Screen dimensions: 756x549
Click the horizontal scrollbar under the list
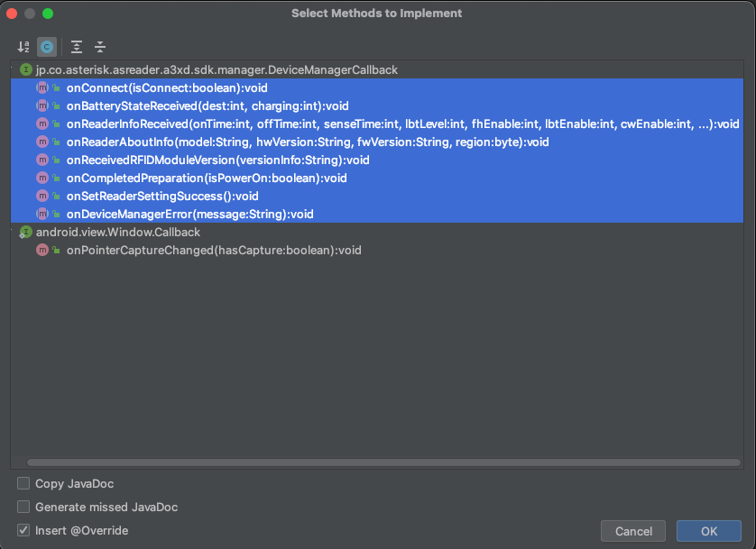tap(377, 462)
